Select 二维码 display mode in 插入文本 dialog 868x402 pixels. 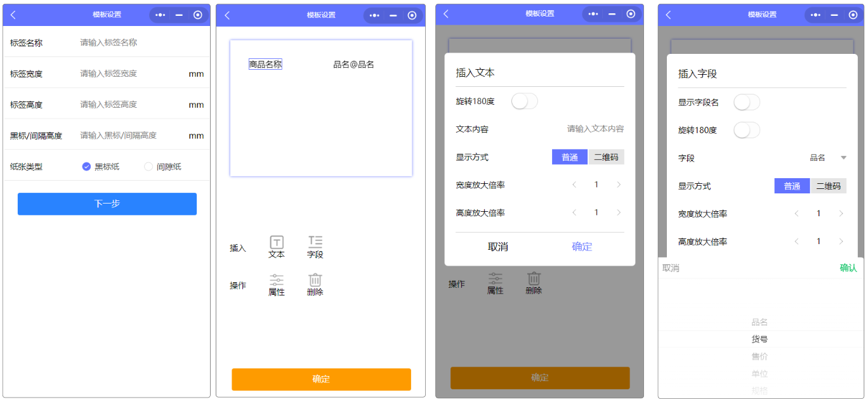click(x=606, y=157)
